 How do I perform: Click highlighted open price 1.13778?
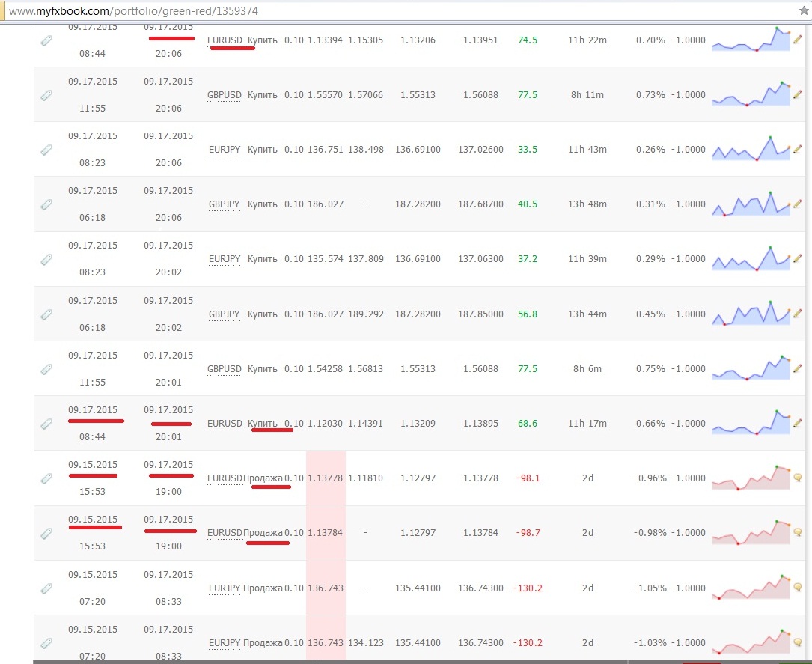coord(326,478)
